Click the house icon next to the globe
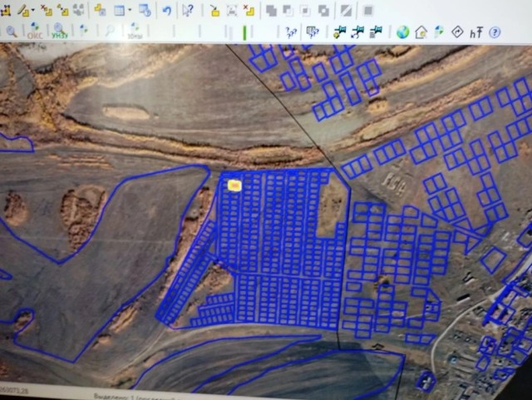532x400 pixels. click(421, 32)
